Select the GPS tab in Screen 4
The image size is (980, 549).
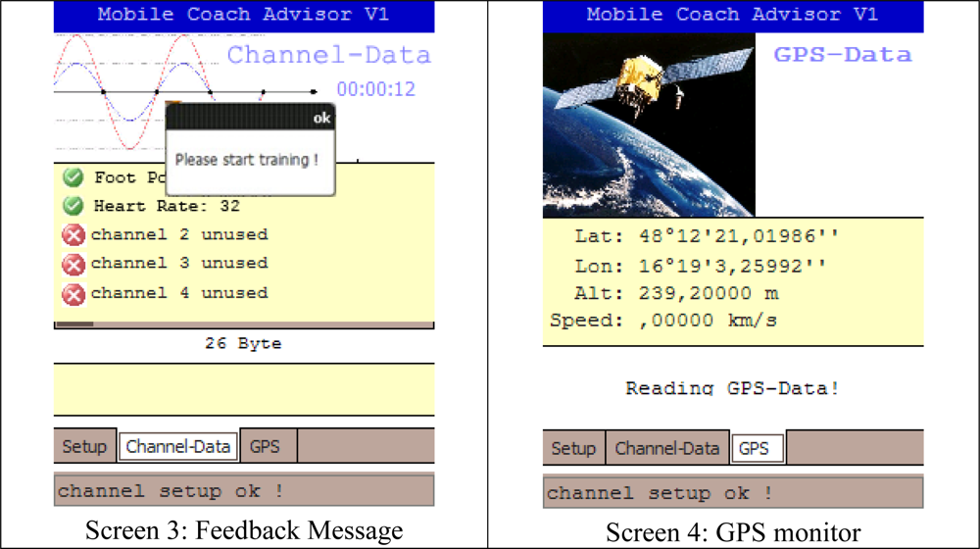755,449
